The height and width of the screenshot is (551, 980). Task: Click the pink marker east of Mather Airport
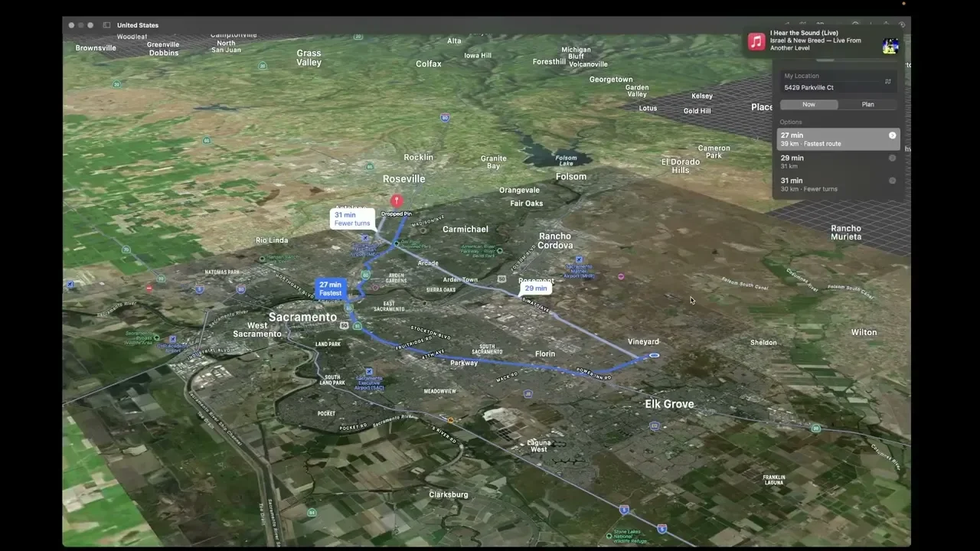pyautogui.click(x=621, y=276)
